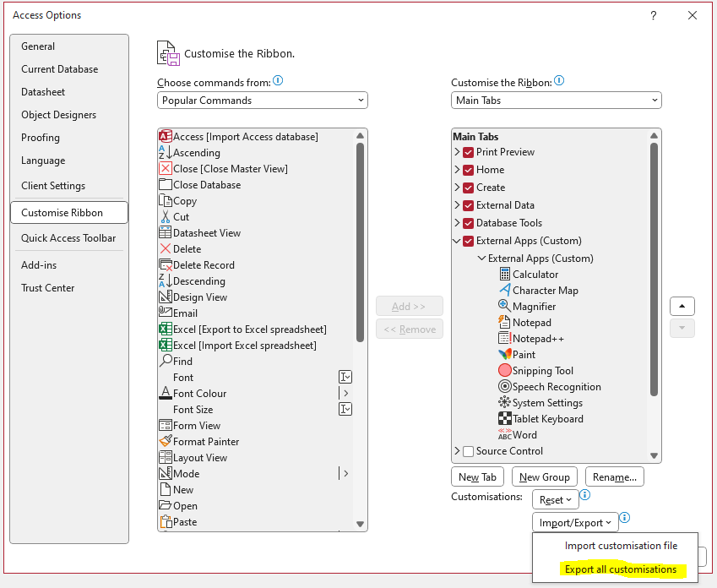Go to Trust Center settings

tap(69, 288)
